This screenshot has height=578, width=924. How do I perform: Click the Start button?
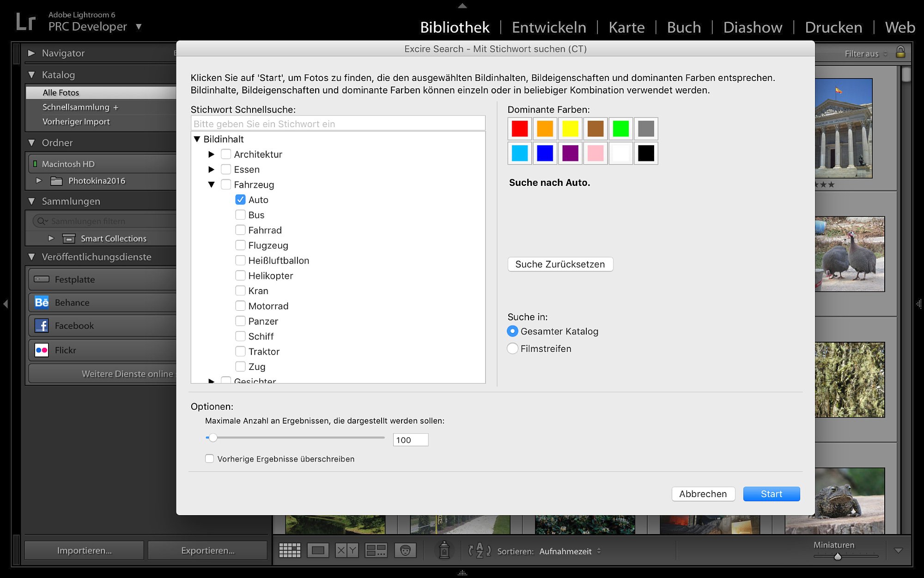pyautogui.click(x=772, y=494)
